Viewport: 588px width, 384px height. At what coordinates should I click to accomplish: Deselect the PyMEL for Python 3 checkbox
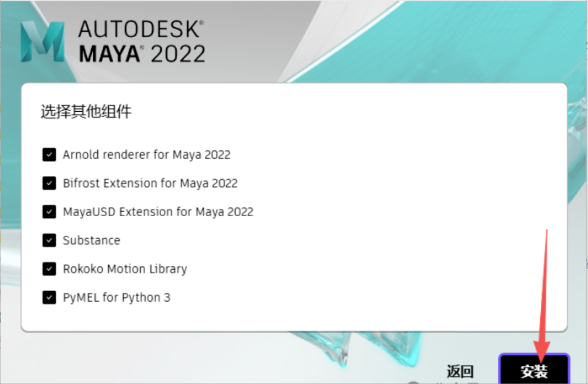coord(49,298)
